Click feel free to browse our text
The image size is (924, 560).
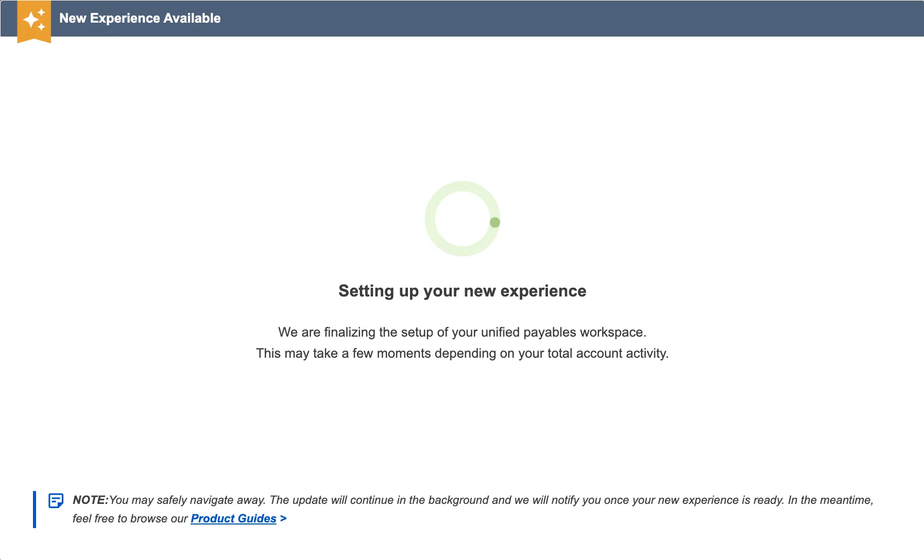tap(130, 518)
